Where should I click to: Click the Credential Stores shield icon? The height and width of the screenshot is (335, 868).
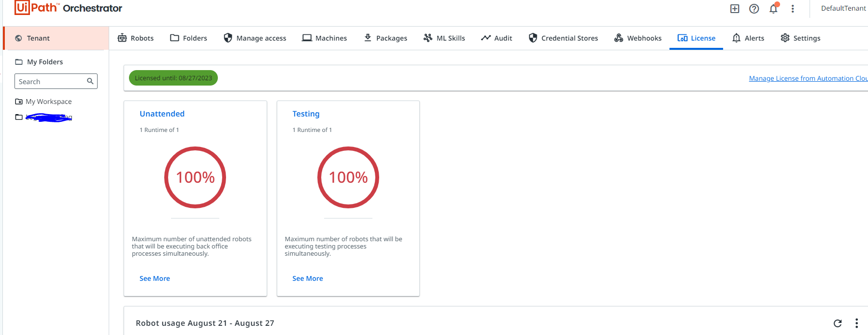(533, 38)
